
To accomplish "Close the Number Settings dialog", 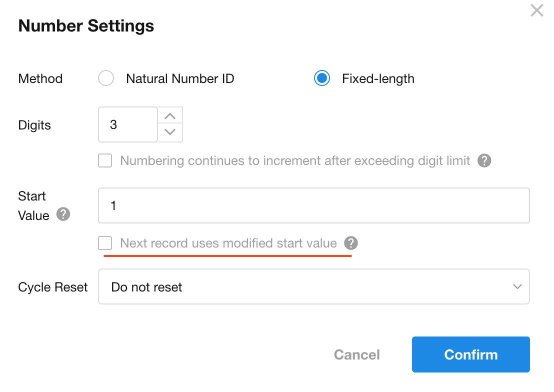I will [x=536, y=10].
